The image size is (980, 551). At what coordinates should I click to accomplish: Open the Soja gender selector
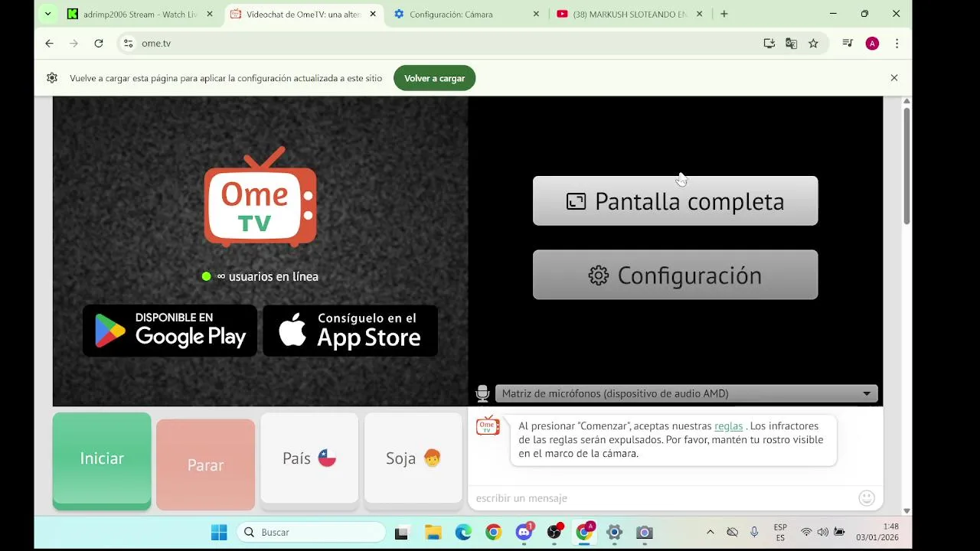[413, 459]
